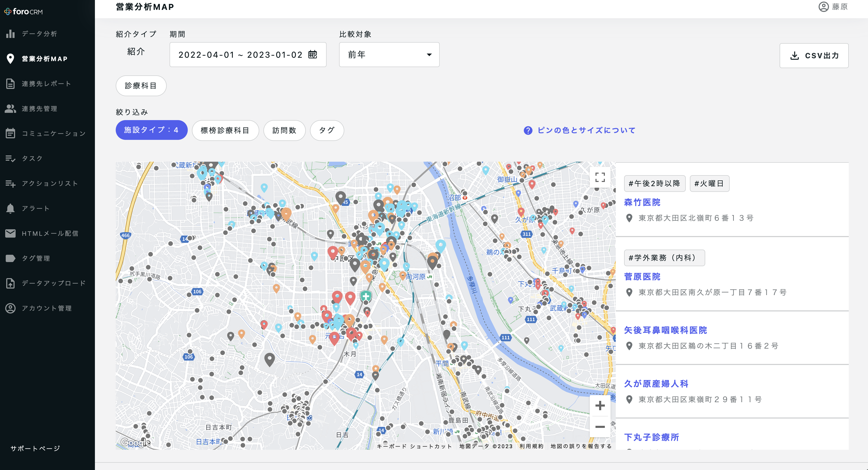
Task: Go to 連携先レポート menu item
Action: click(47, 83)
